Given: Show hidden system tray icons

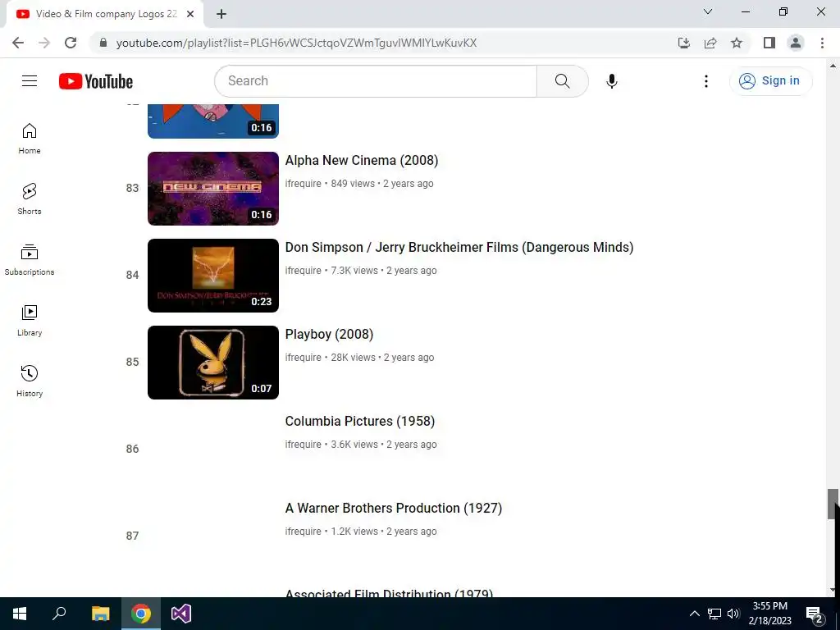Looking at the screenshot, I should (694, 614).
